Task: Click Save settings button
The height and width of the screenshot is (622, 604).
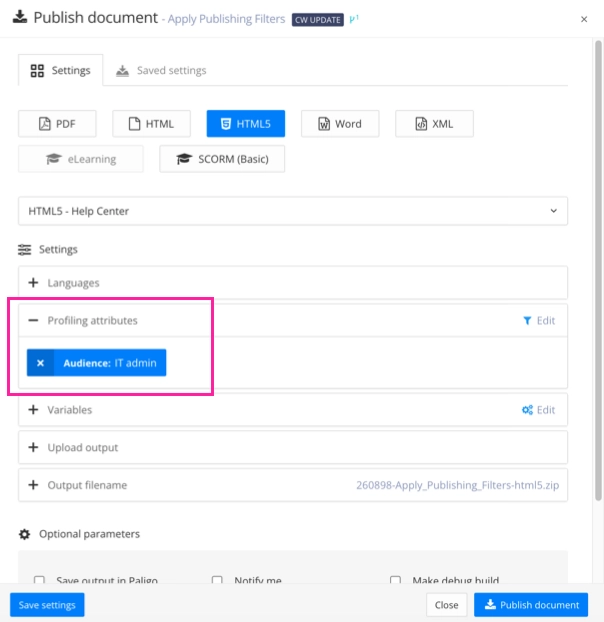Action: point(47,605)
